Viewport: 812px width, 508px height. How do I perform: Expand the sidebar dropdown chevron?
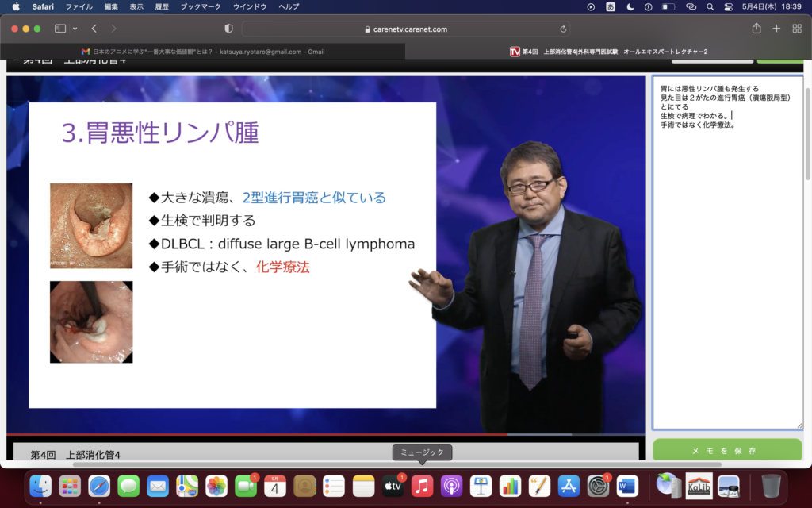pyautogui.click(x=75, y=29)
